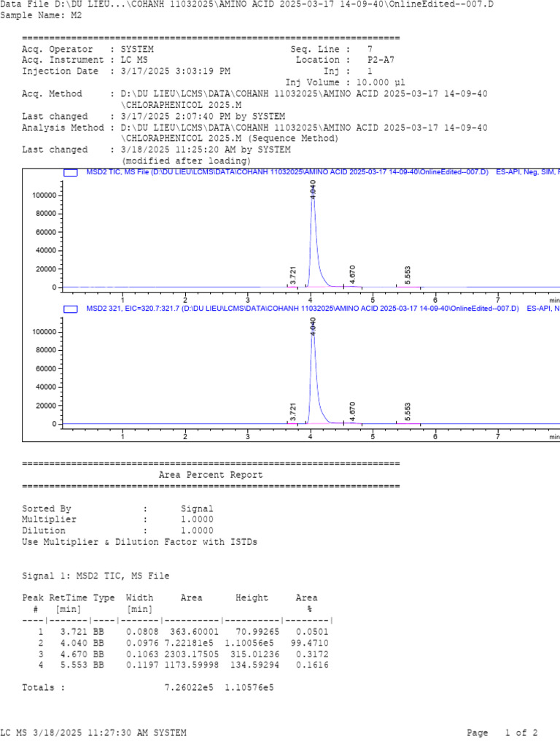Click the 4.670 peak label in EIC plot
This screenshot has width=560, height=747.
(352, 411)
